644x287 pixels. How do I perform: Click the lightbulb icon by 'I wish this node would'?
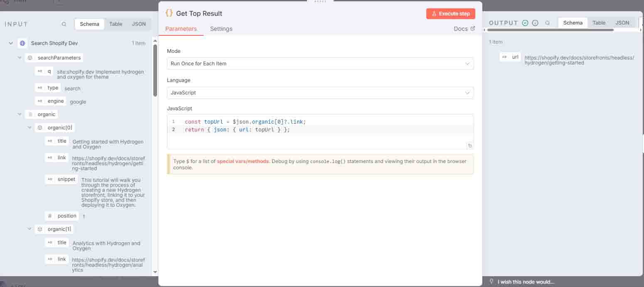(x=492, y=282)
